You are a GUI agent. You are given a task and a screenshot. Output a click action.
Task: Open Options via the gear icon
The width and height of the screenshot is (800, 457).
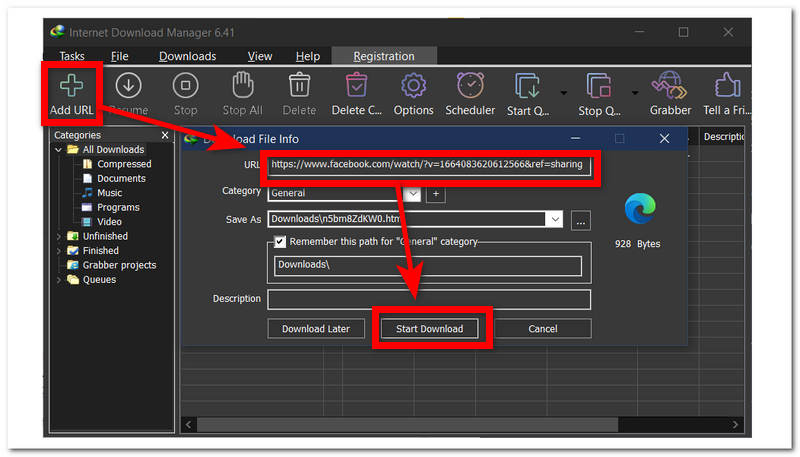(x=413, y=87)
